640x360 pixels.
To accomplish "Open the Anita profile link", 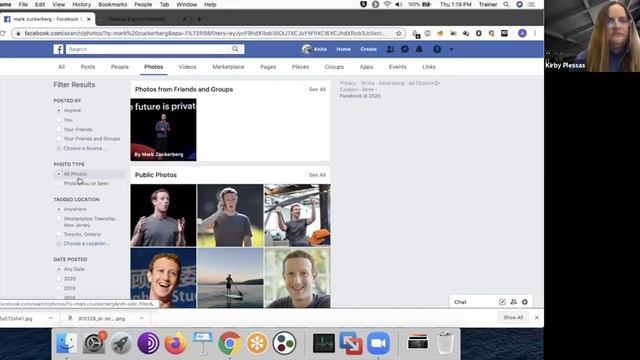I will (314, 49).
